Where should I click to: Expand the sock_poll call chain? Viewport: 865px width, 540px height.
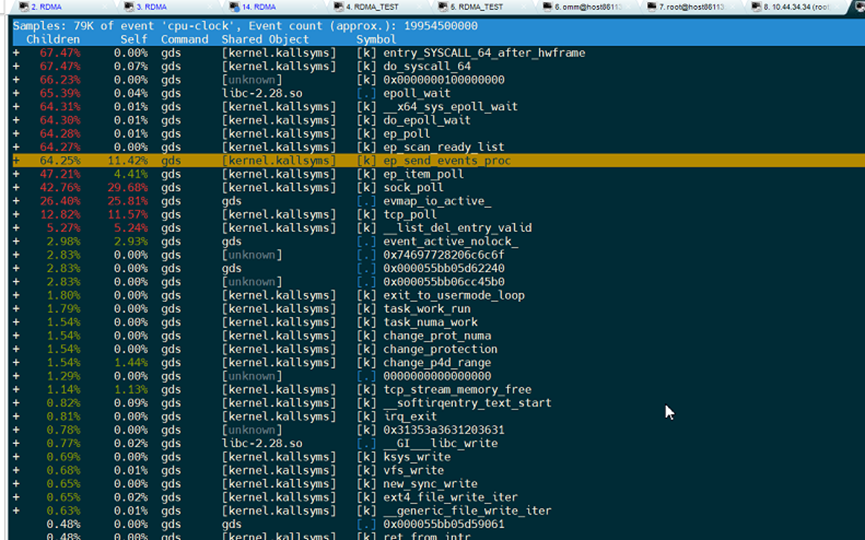click(16, 187)
